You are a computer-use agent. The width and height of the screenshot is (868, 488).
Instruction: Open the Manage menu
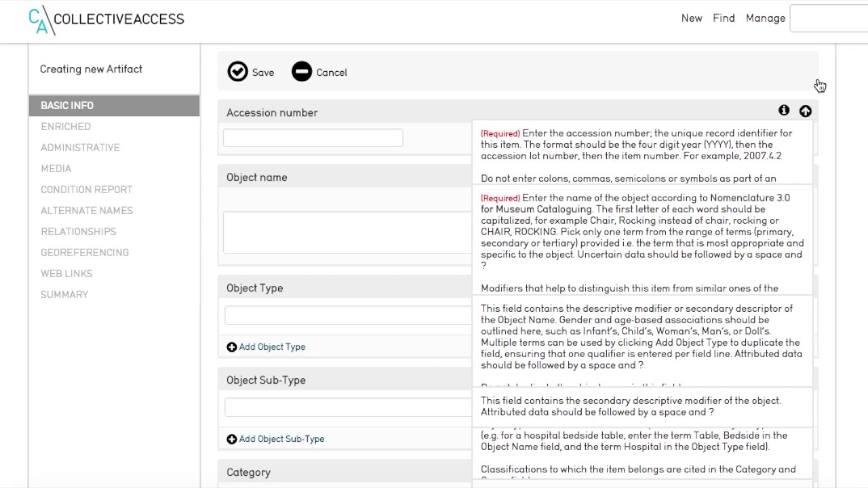[x=765, y=18]
